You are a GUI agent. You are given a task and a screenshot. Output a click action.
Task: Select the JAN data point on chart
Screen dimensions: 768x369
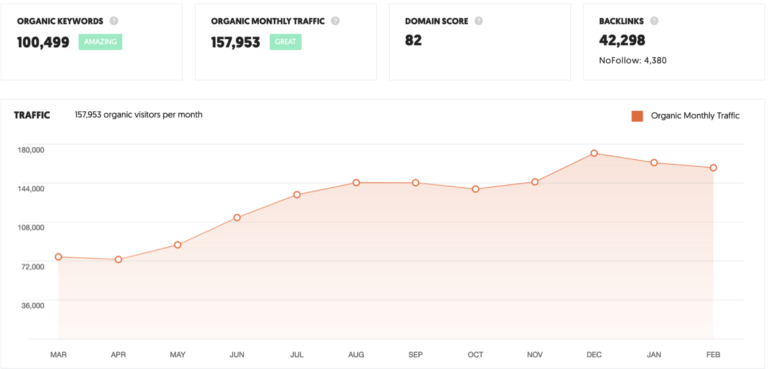tap(654, 163)
